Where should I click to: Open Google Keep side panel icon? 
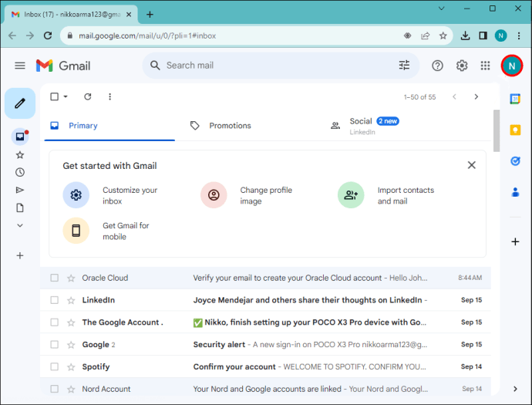[x=515, y=130]
